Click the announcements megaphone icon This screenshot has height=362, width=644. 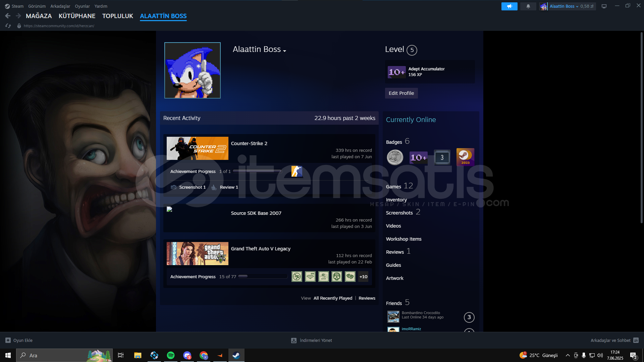(509, 6)
